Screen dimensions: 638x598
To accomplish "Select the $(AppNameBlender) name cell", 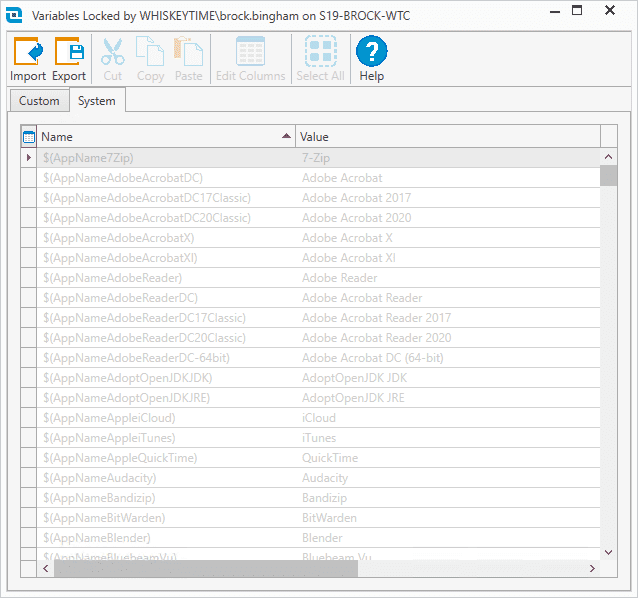I will (166, 538).
